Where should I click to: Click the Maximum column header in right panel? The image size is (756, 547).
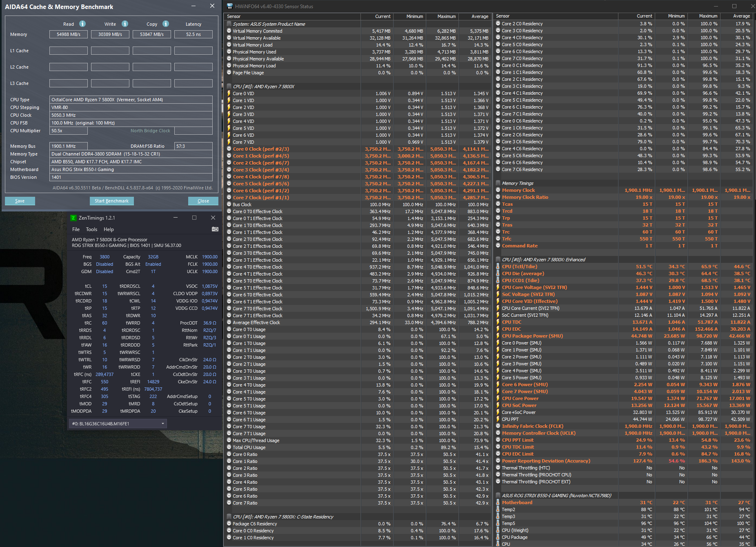tap(704, 16)
